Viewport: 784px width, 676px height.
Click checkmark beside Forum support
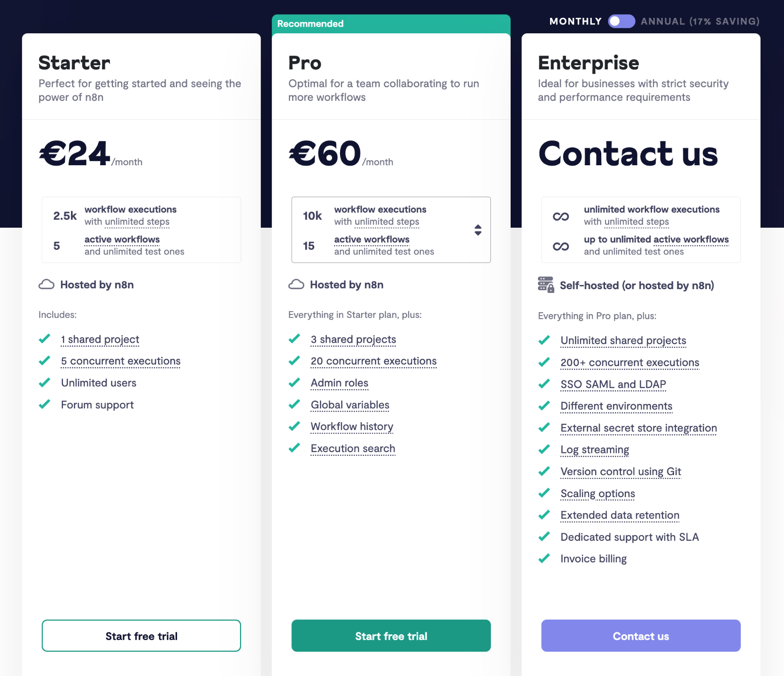(x=44, y=404)
